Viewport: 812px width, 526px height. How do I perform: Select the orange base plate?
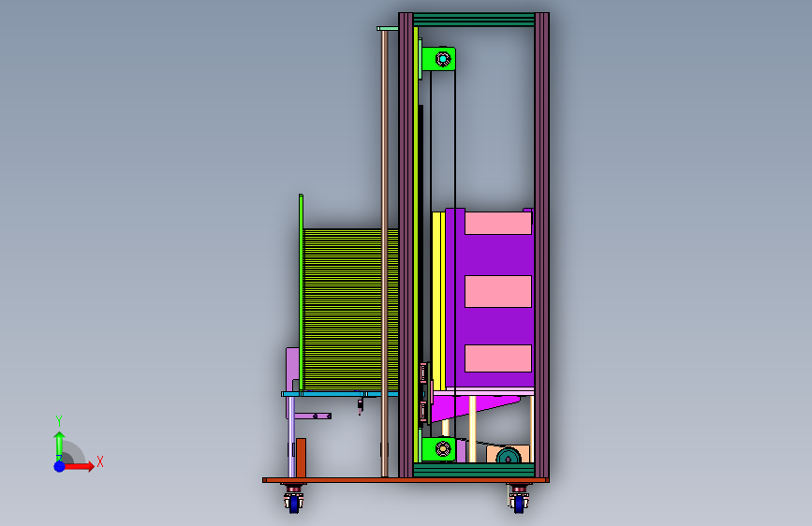point(406,480)
